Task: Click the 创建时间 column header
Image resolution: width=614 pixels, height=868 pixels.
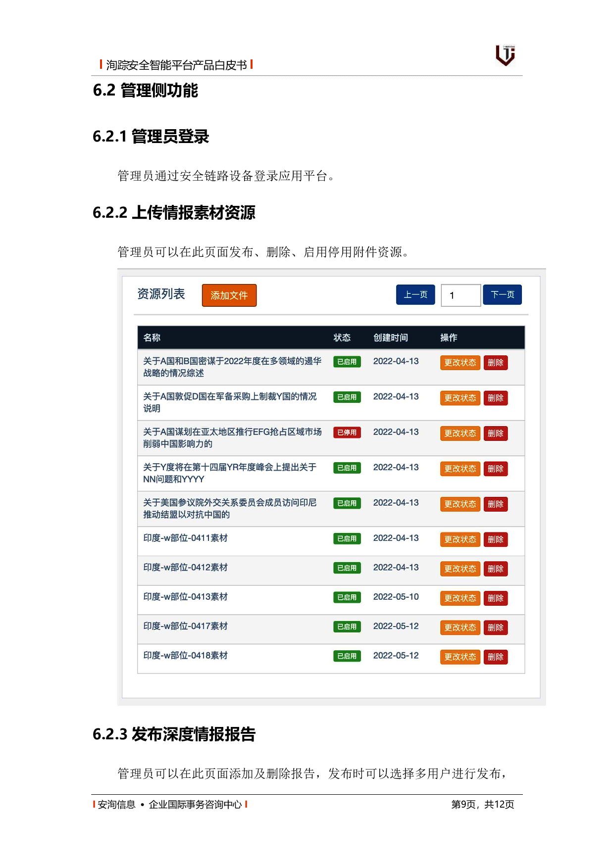Action: pos(390,338)
